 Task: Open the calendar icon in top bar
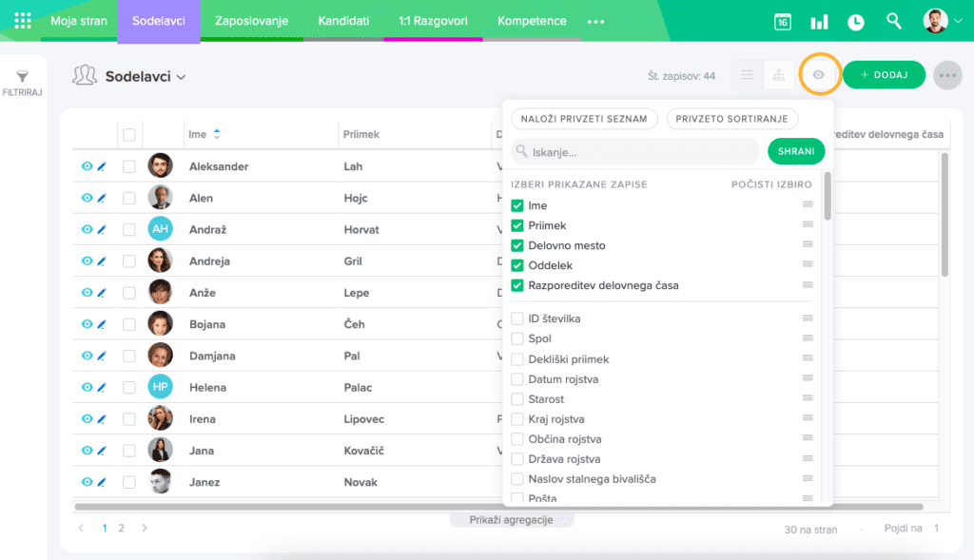click(x=782, y=22)
